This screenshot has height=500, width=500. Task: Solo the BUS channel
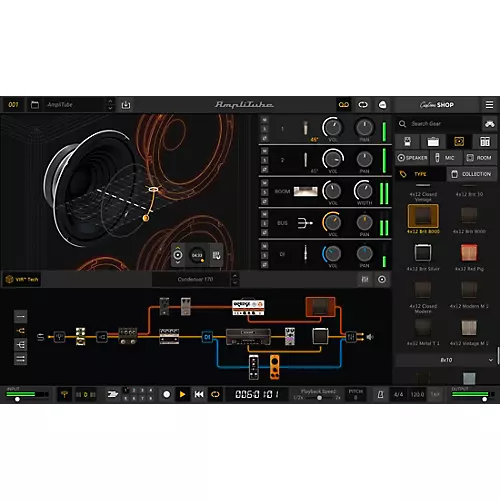tap(264, 223)
